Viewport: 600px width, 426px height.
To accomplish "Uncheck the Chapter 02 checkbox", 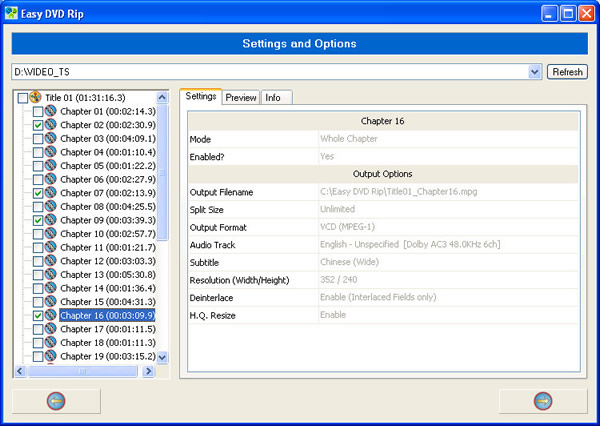I will [38, 125].
